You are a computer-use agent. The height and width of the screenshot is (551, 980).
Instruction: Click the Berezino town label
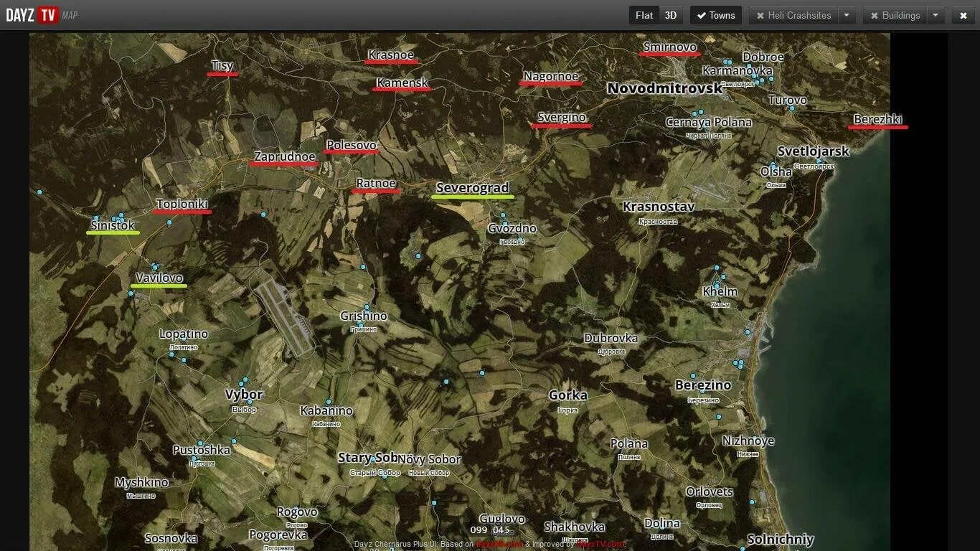[703, 385]
